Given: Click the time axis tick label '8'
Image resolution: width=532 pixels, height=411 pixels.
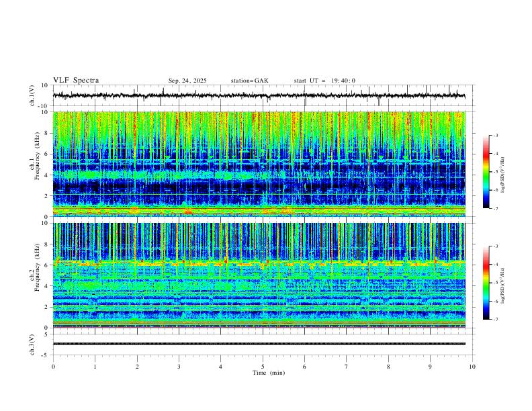Looking at the screenshot, I should pos(388,367).
